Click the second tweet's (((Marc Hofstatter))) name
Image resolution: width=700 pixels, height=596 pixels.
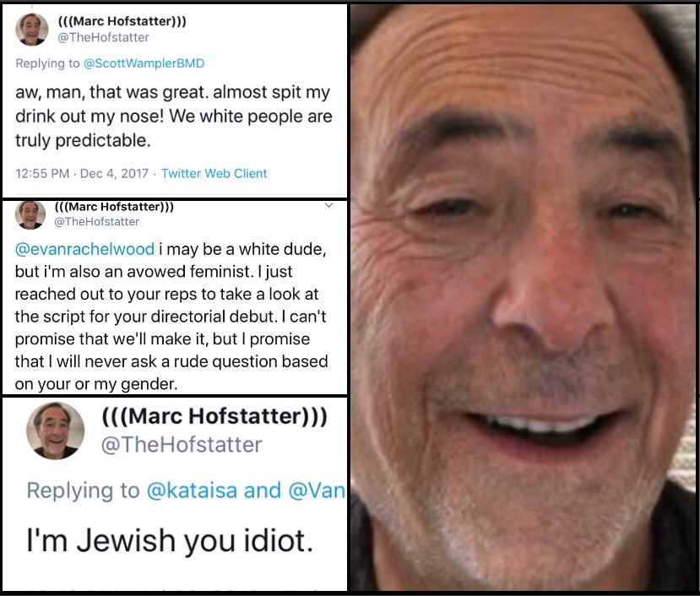[x=114, y=207]
